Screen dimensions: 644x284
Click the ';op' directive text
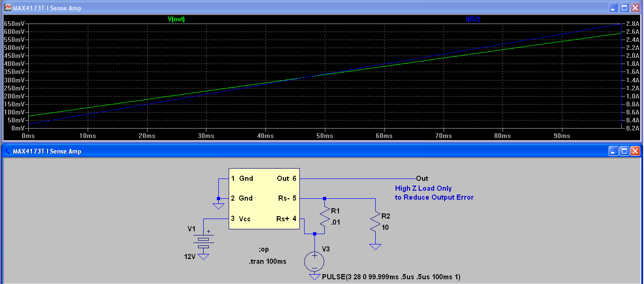[264, 250]
